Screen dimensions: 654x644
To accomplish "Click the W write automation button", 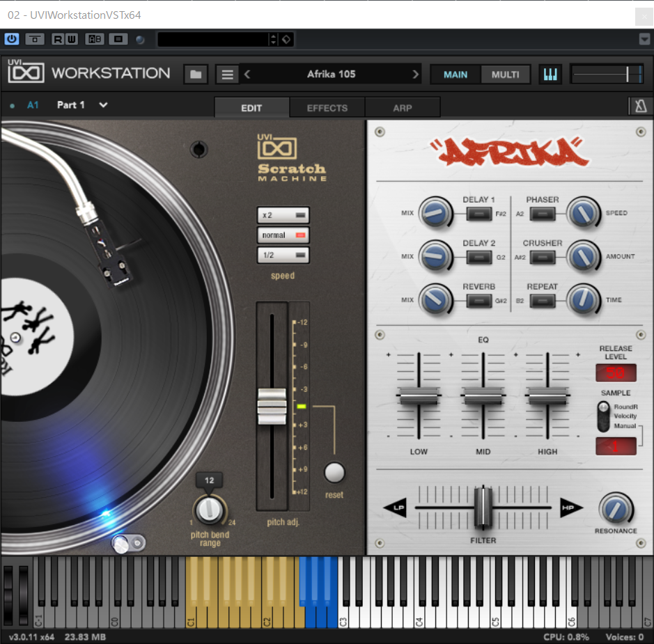I will [x=71, y=39].
